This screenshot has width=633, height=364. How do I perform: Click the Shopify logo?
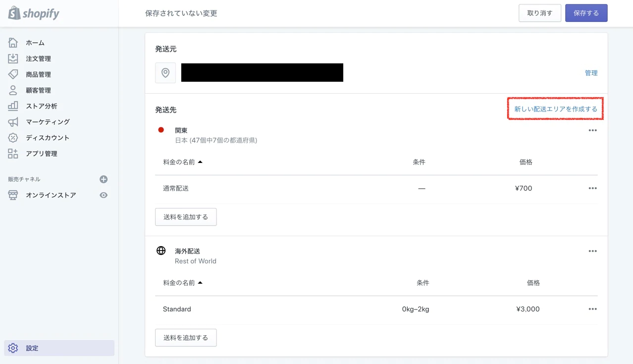coord(34,13)
